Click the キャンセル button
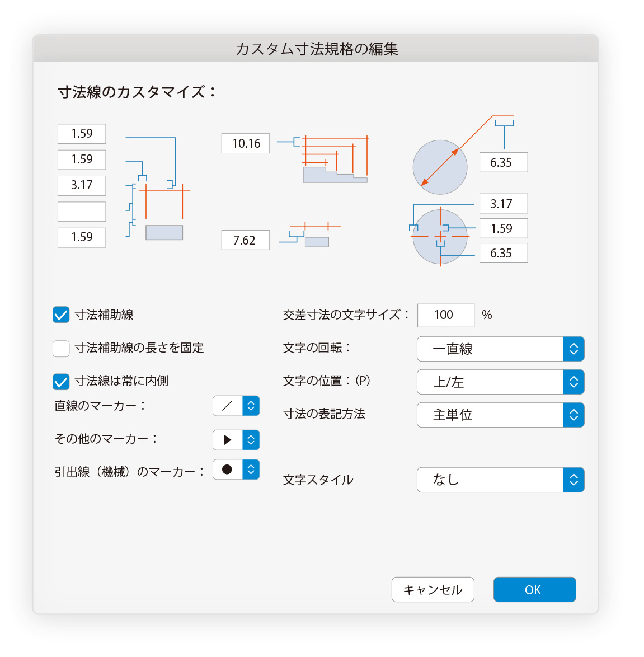 point(433,589)
